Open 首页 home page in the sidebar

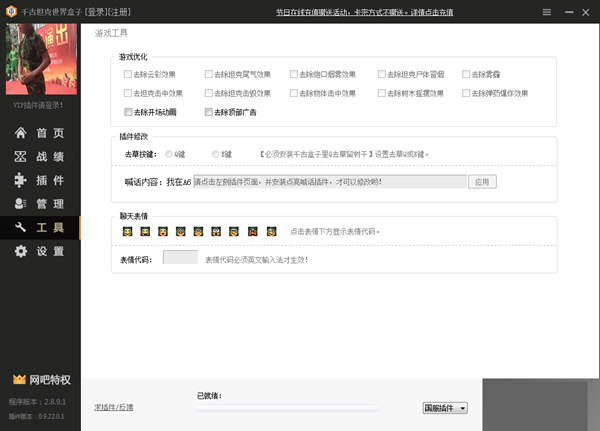pos(40,133)
